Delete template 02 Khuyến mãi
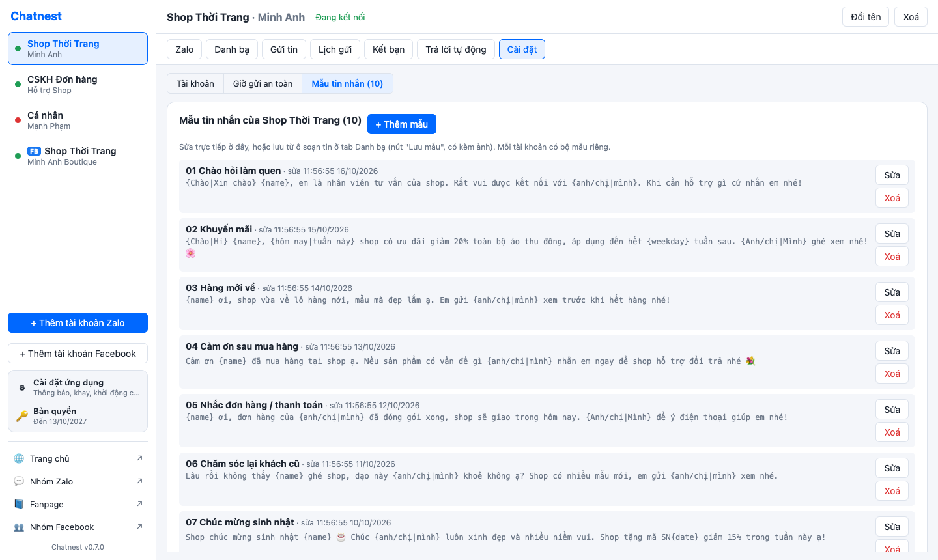 tap(892, 257)
